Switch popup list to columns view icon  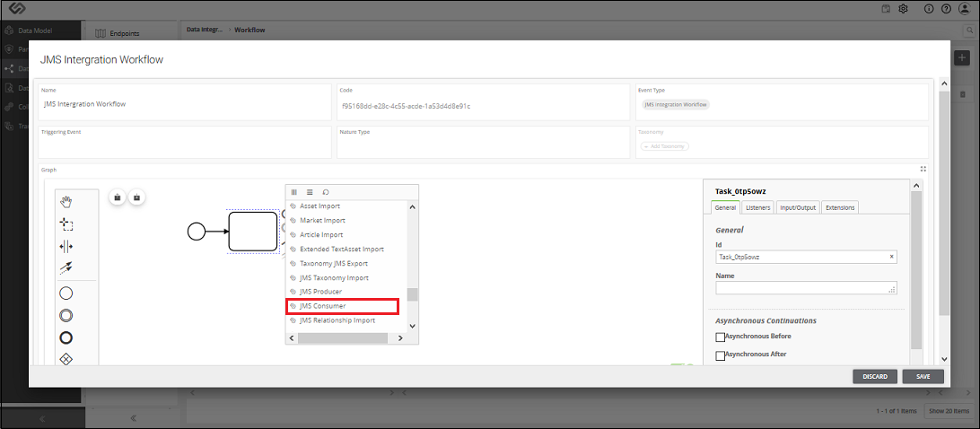293,192
